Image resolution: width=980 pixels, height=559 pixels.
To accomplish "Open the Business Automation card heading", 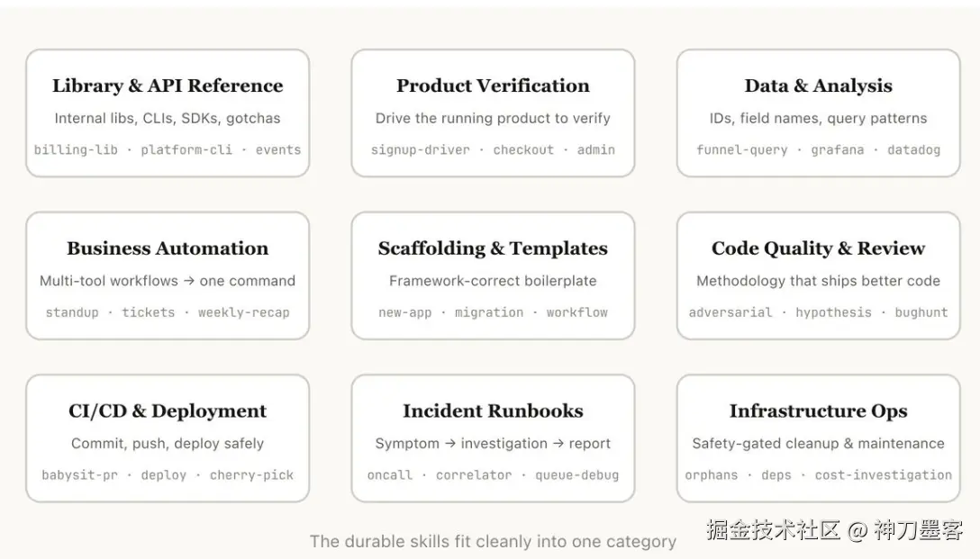I will click(x=168, y=248).
